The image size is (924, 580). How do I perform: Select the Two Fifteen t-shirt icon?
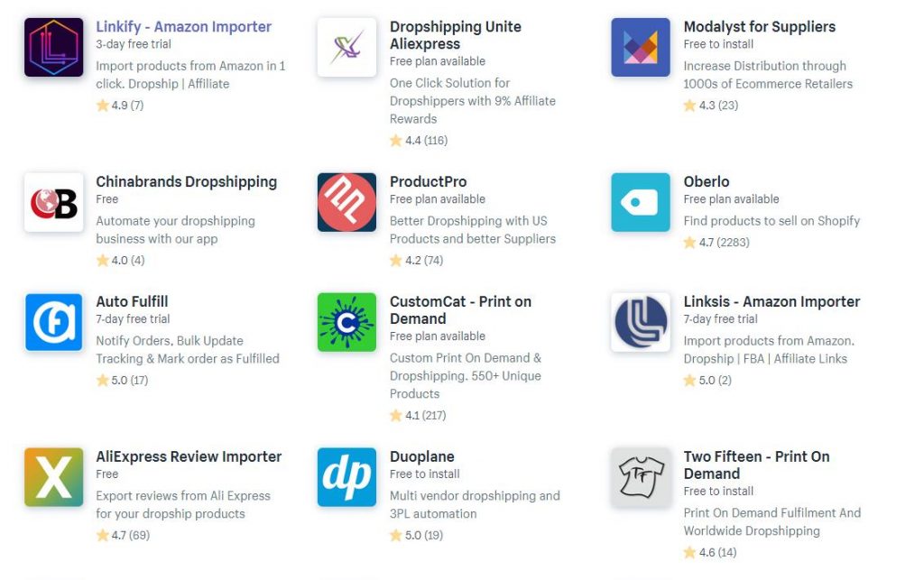pyautogui.click(x=641, y=477)
